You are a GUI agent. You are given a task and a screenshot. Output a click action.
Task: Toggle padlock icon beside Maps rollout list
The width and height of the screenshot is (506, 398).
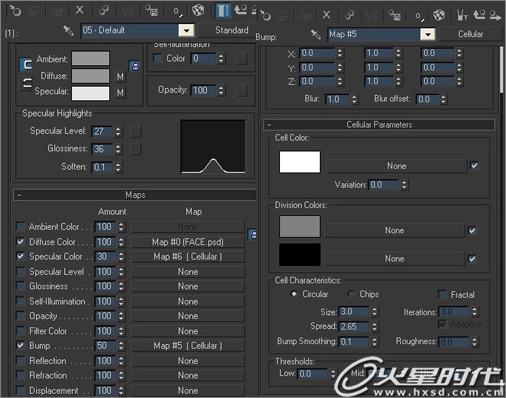pos(253,234)
